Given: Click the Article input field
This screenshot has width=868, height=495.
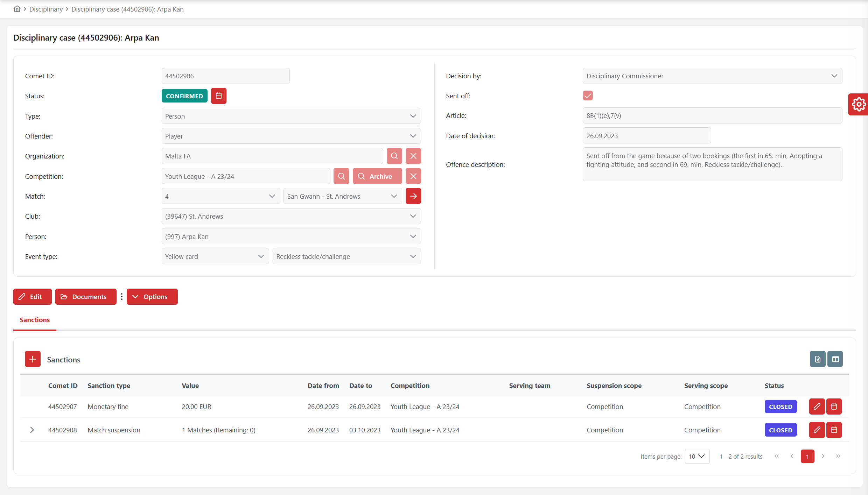Looking at the screenshot, I should tap(712, 116).
